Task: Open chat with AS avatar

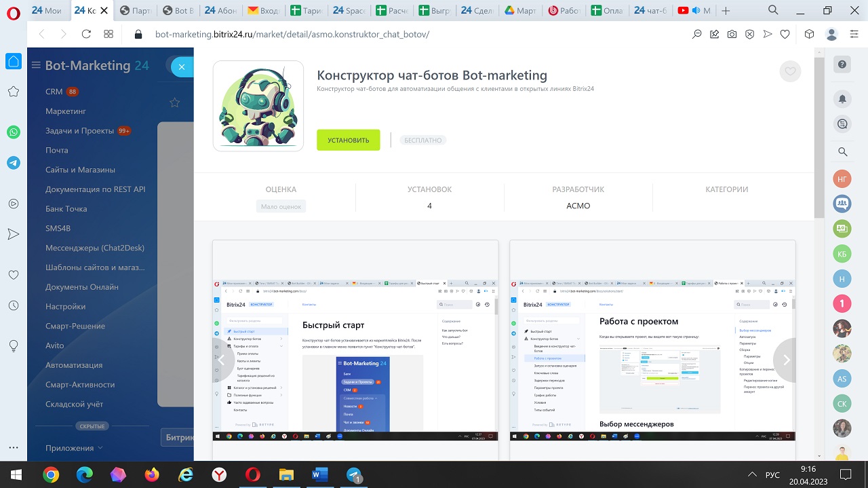Action: [x=842, y=379]
